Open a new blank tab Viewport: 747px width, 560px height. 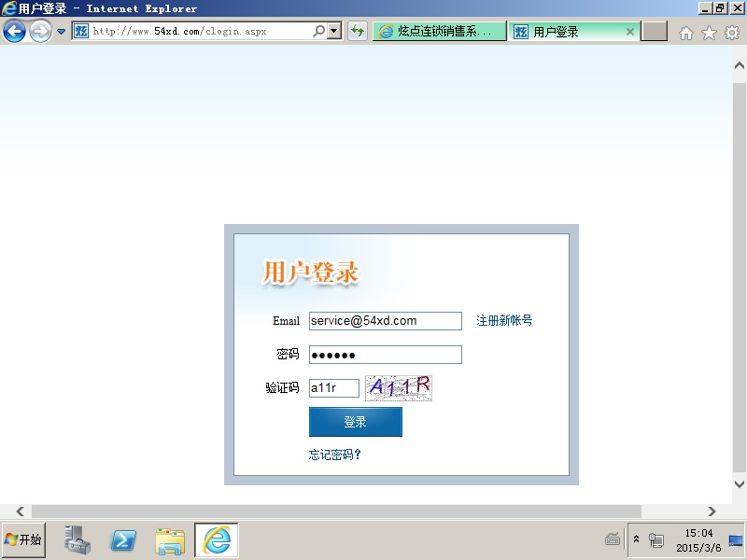tap(655, 32)
